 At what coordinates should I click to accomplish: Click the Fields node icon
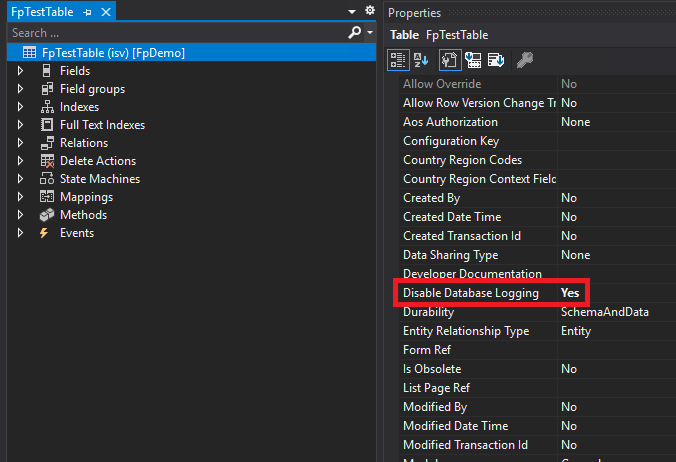pos(47,71)
